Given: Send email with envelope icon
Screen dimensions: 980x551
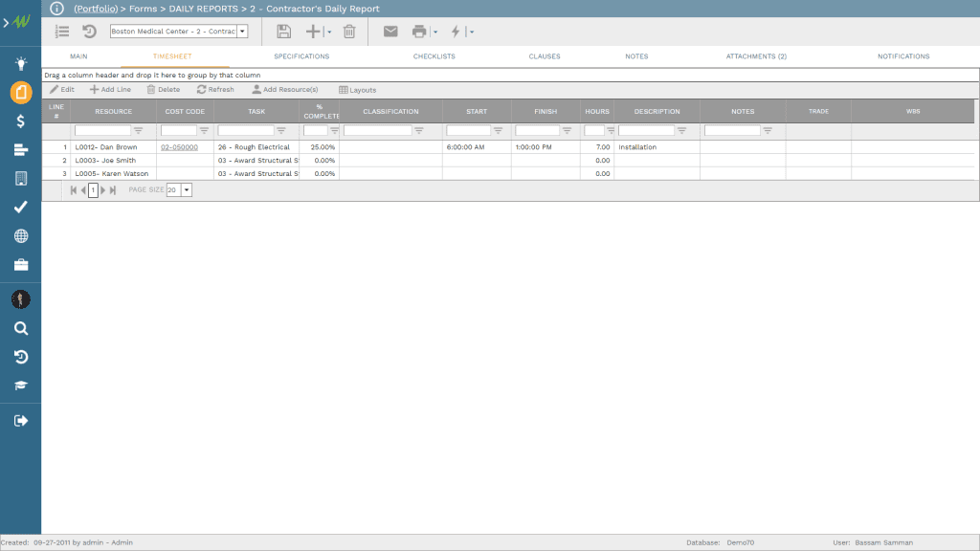Looking at the screenshot, I should (390, 32).
